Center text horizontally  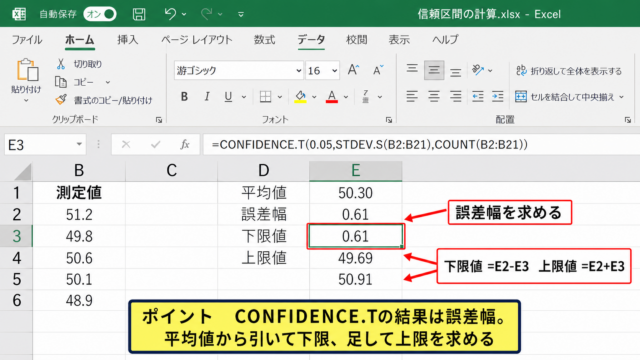pyautogui.click(x=434, y=97)
